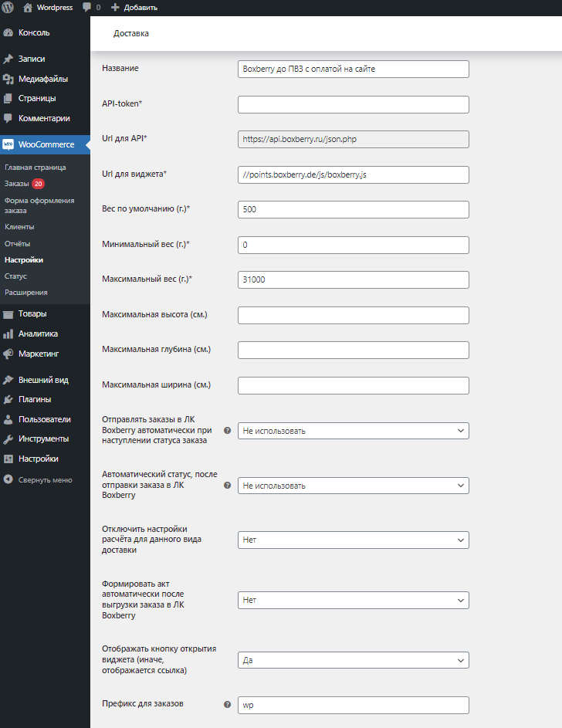Viewport: 562px width, 728px height.
Task: Click Максимальный вес field
Action: 353,280
